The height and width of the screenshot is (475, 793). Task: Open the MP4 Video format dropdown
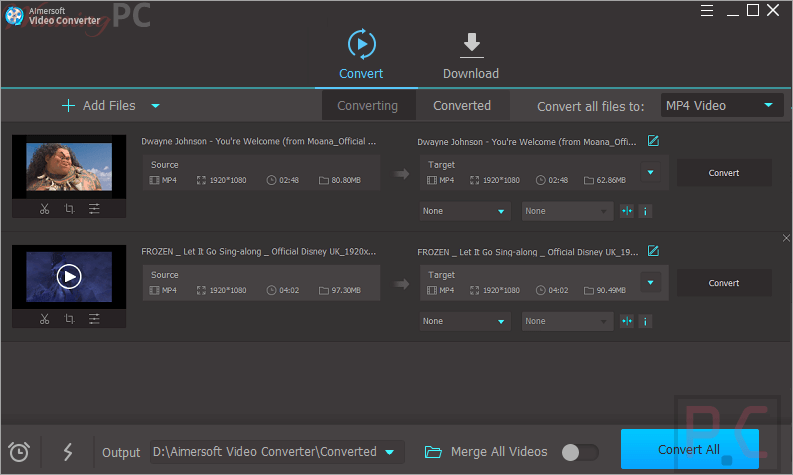point(722,106)
